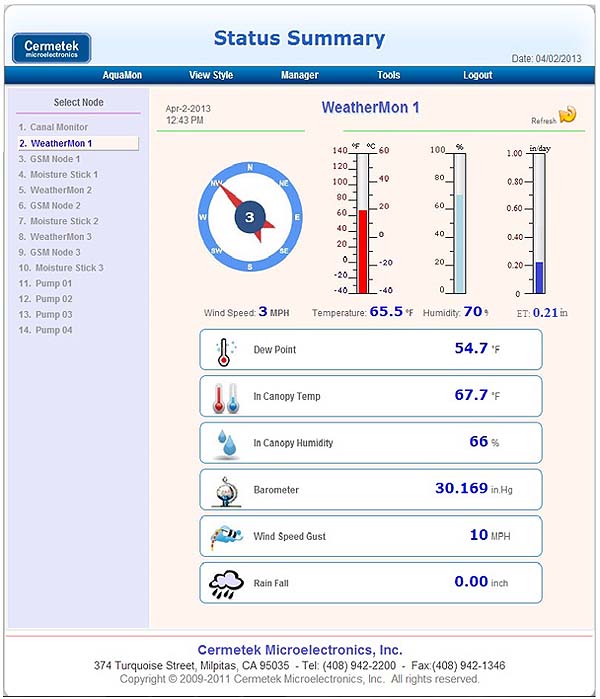600x699 pixels.
Task: Click the Dew Point label
Action: (x=275, y=350)
